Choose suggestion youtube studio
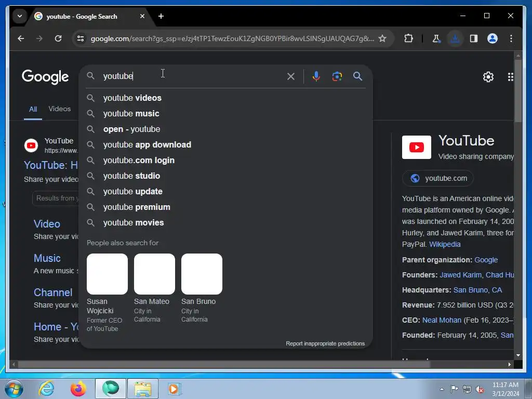The image size is (532, 399). point(225,176)
